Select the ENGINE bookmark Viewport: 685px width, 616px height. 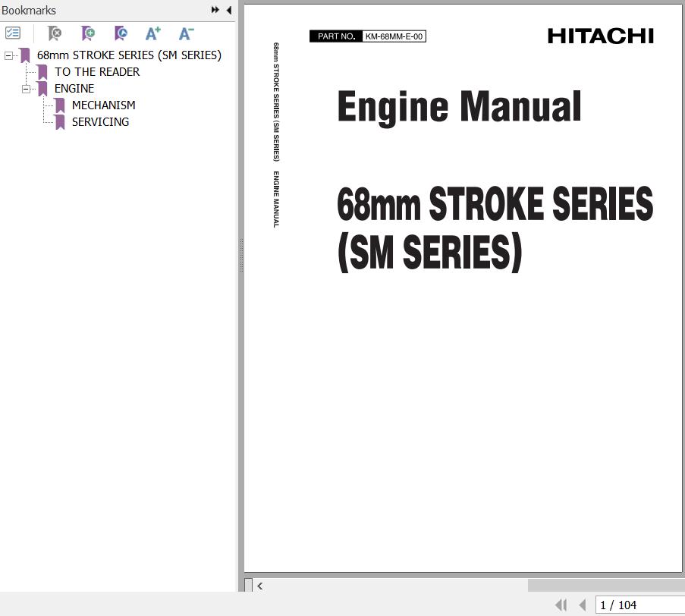(74, 88)
